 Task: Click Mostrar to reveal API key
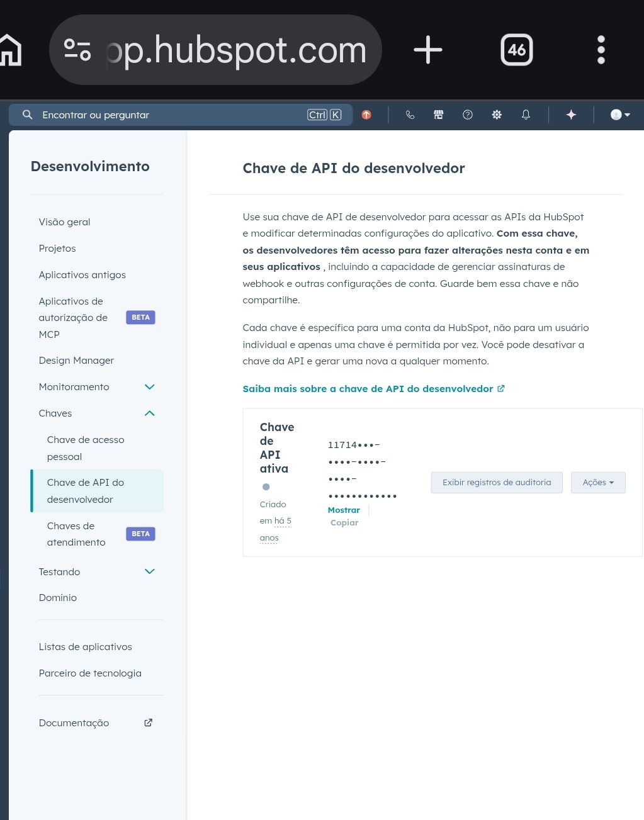point(344,510)
